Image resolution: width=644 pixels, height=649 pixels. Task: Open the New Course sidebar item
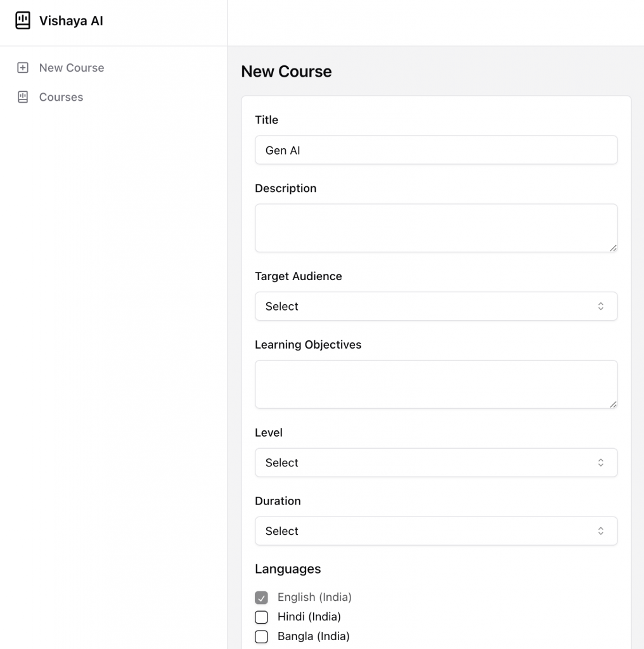click(x=71, y=68)
